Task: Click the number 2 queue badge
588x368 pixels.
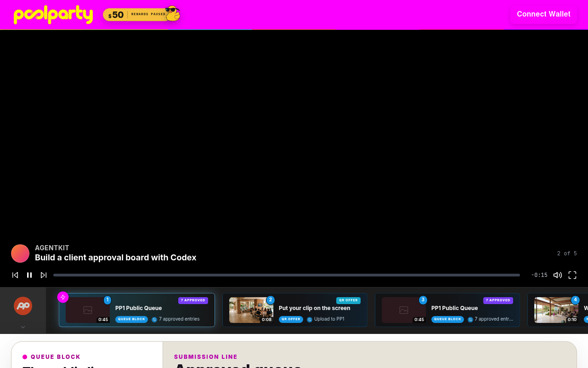Action: tap(270, 300)
